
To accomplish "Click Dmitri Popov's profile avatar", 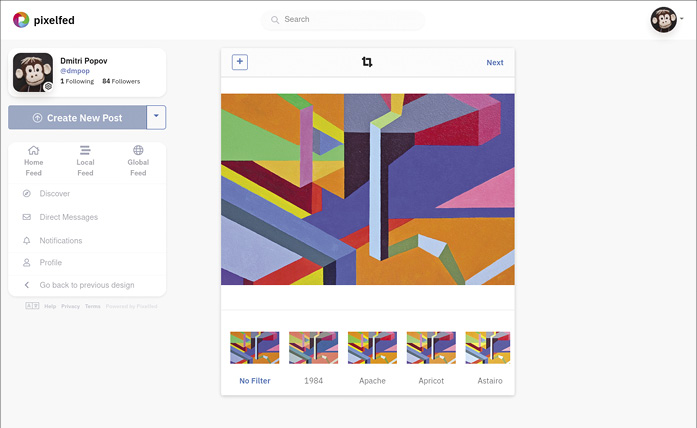I will tap(33, 72).
